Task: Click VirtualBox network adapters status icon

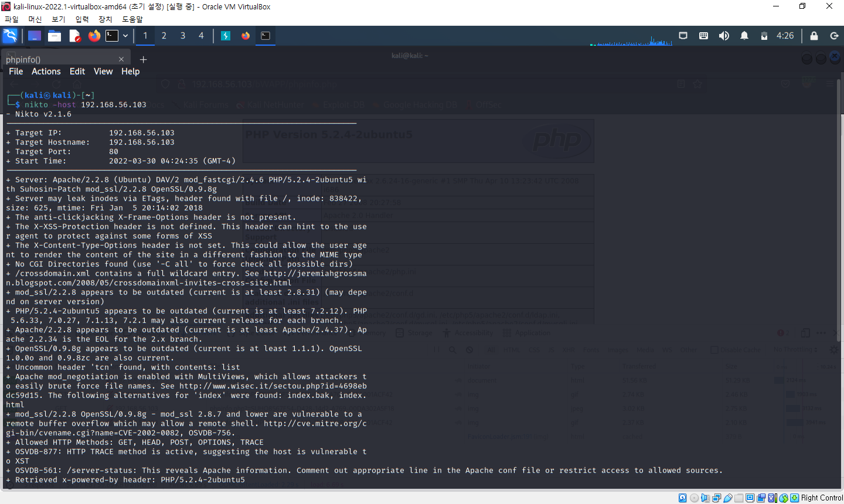Action: tap(716, 498)
